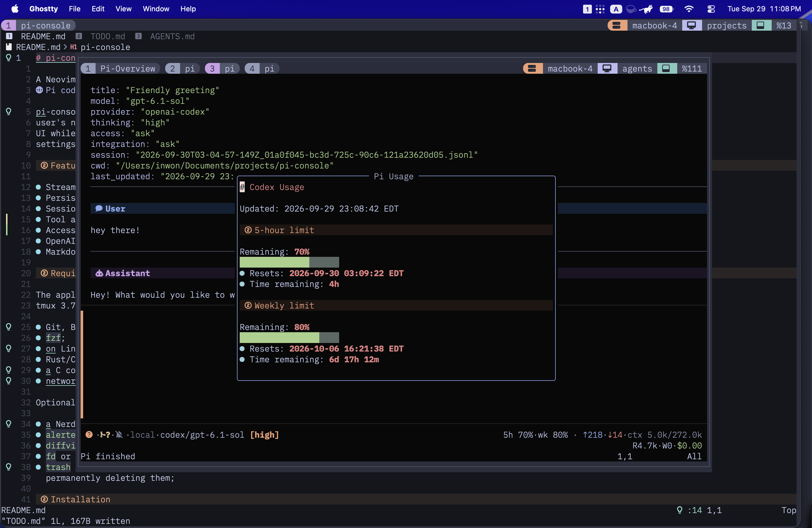The image size is (812, 528).
Task: Click the muted bell icon in Pi status line
Action: [x=119, y=435]
